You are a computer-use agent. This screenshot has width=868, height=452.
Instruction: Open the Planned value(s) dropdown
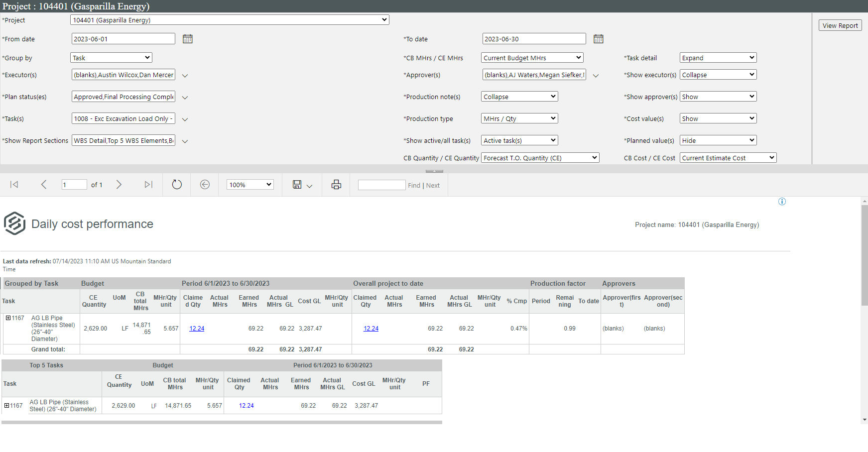point(718,140)
